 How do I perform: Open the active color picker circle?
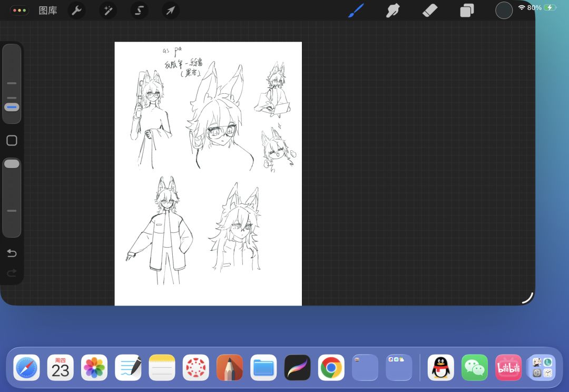(504, 10)
